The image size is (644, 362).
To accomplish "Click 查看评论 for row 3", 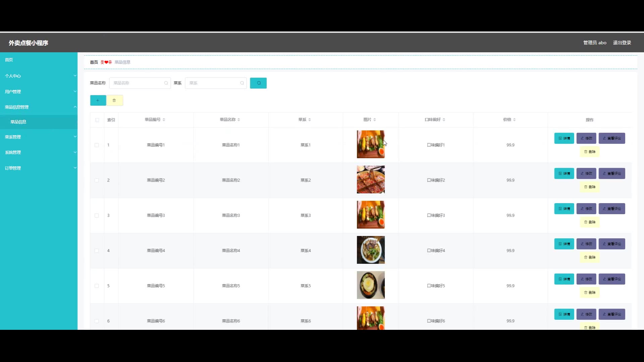I will click(611, 209).
